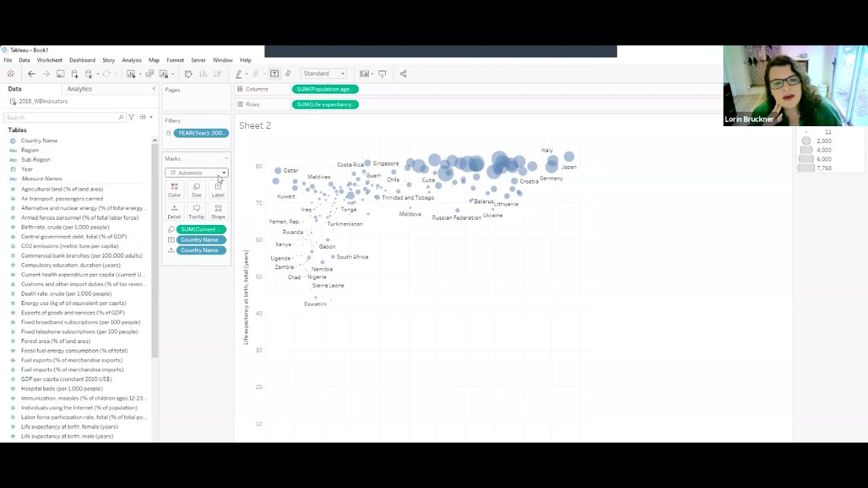Open the Dashboard menu
The height and width of the screenshot is (488, 868).
(x=82, y=60)
